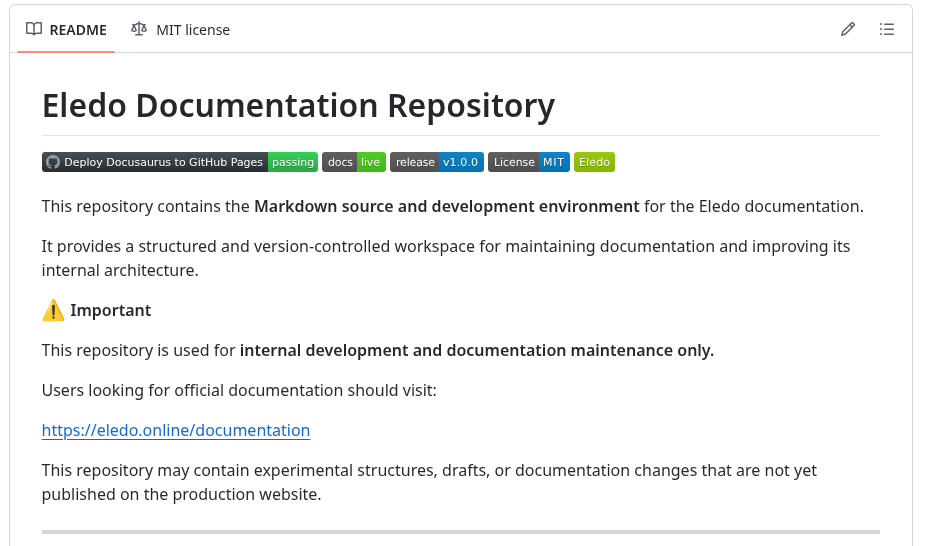Click the green Eledo badge

(594, 162)
